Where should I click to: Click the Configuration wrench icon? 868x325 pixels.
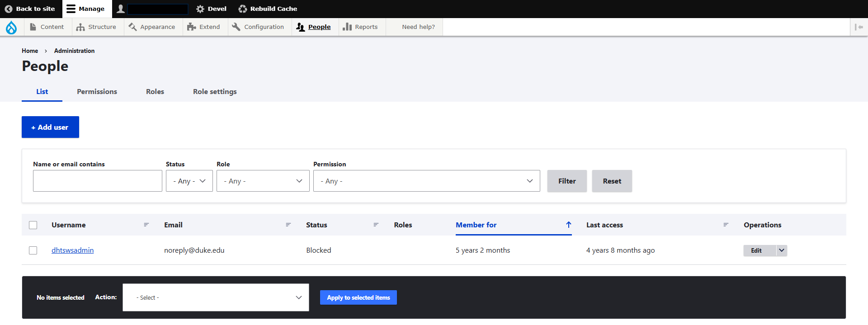click(x=236, y=27)
